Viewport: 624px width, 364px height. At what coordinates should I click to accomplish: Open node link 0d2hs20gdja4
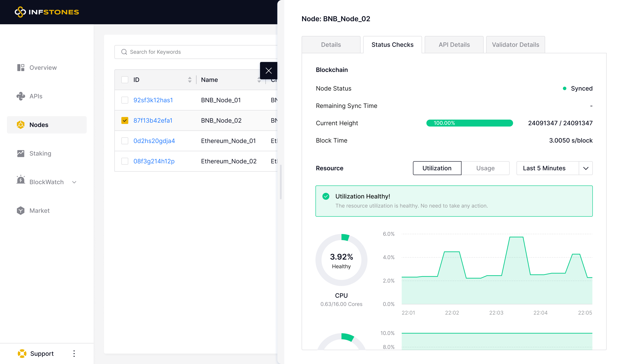coord(154,141)
